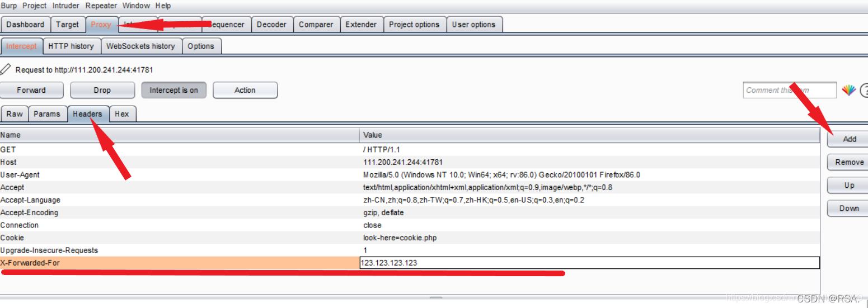The width and height of the screenshot is (868, 308).
Task: Select the Host header name
Action: [8, 162]
